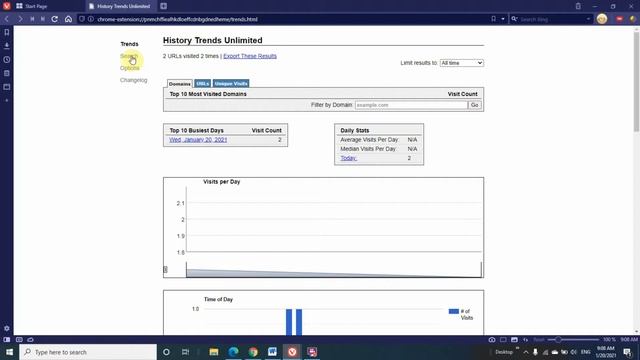Click the red extension icon
Image resolution: width=640 pixels, height=360 pixels.
tap(620, 19)
